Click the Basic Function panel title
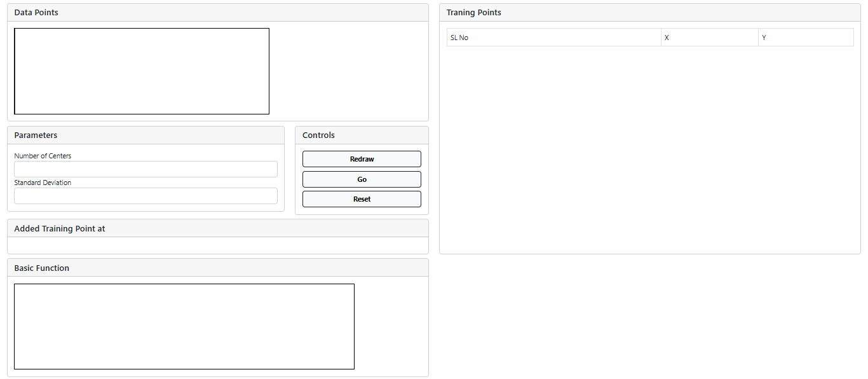The width and height of the screenshot is (868, 379). pos(42,268)
